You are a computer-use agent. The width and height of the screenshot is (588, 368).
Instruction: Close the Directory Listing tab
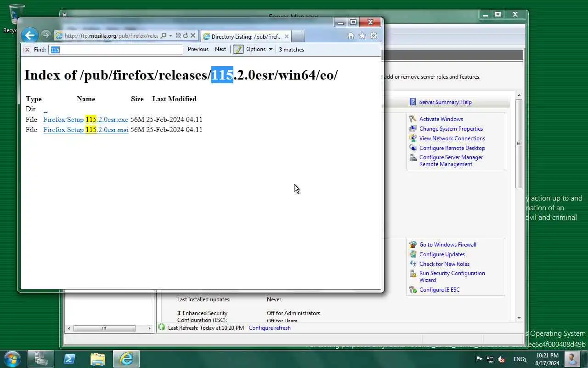point(287,36)
